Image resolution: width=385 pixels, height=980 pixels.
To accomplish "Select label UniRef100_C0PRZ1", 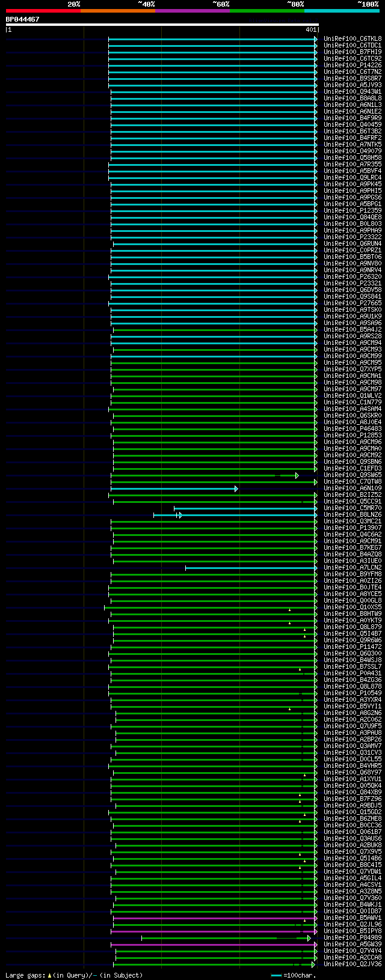I will 353,250.
